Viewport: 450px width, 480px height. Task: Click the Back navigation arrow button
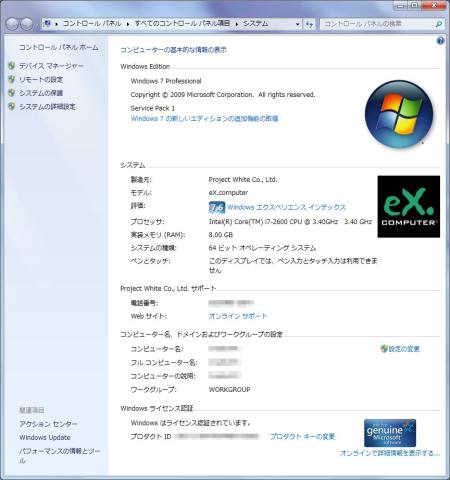coord(12,24)
